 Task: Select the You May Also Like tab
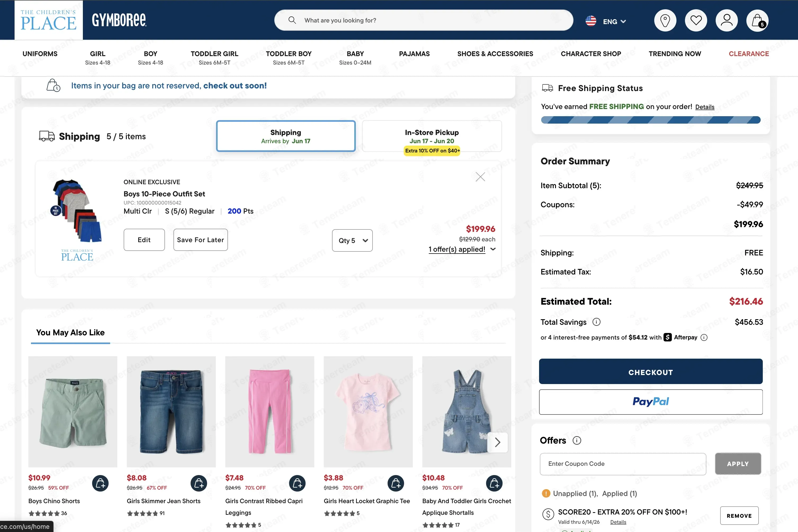(70, 333)
